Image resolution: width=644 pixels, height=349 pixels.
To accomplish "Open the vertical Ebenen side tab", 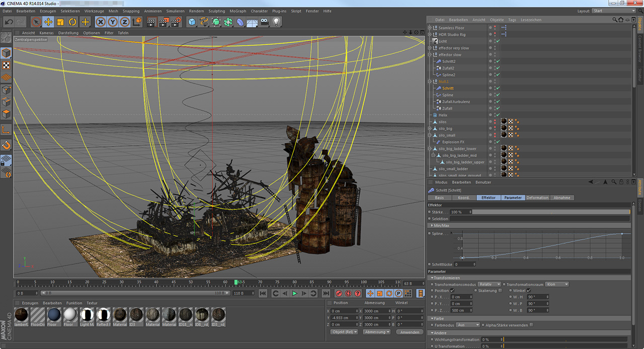I will point(640,205).
